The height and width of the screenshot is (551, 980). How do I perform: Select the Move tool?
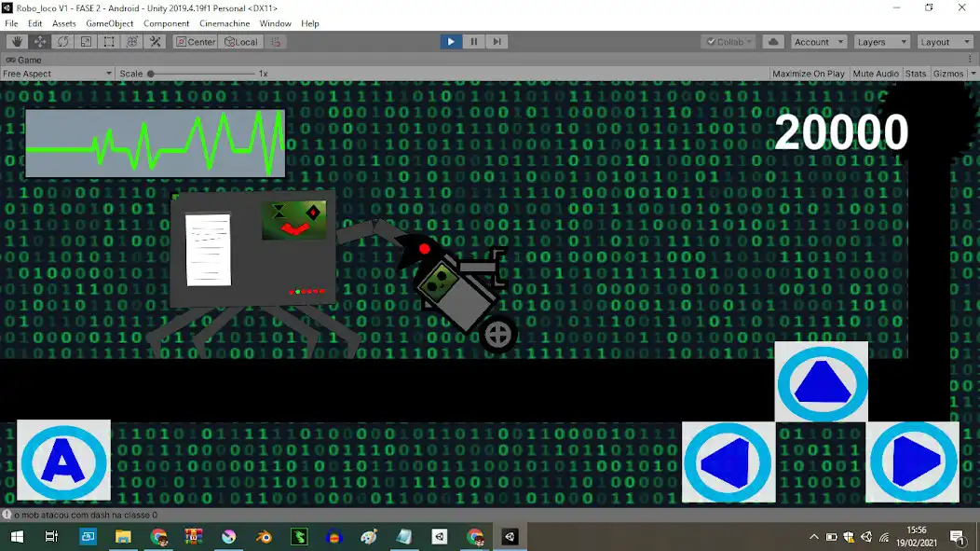(x=39, y=41)
